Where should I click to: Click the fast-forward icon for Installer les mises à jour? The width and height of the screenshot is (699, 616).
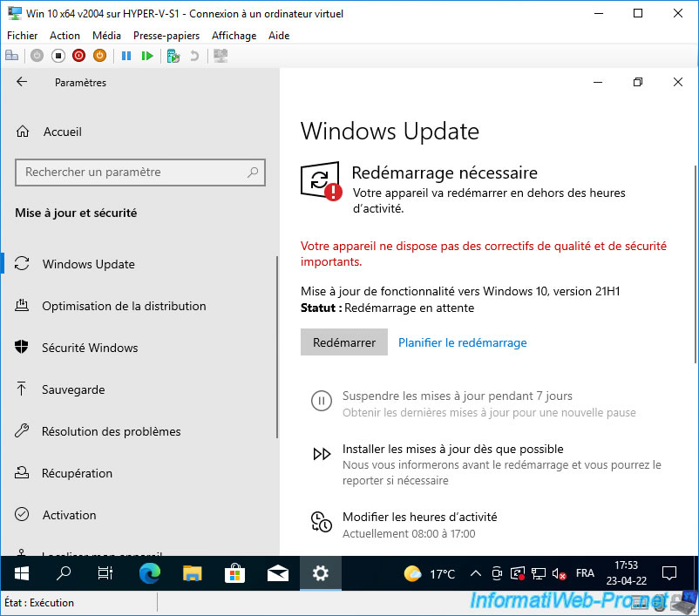point(322,454)
